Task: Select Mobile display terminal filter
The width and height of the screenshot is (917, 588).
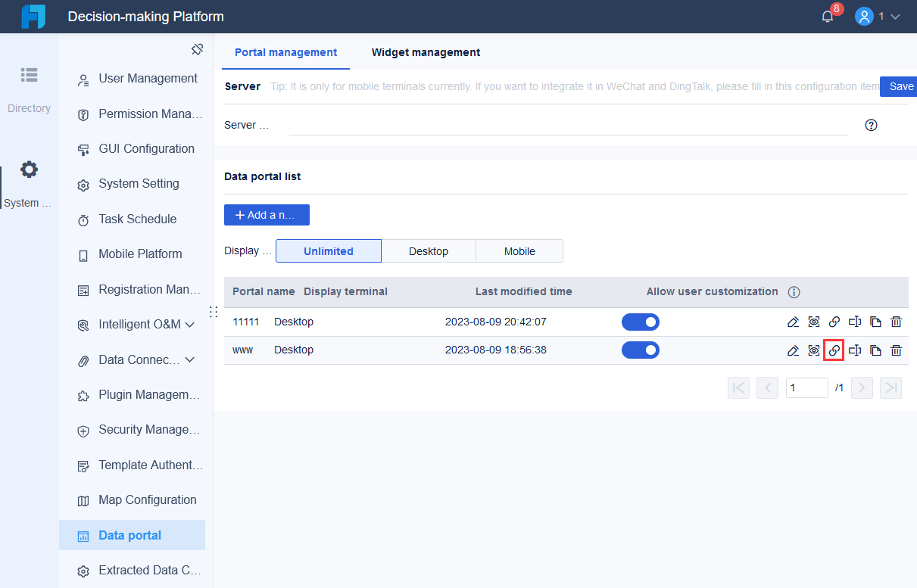Action: click(x=519, y=251)
